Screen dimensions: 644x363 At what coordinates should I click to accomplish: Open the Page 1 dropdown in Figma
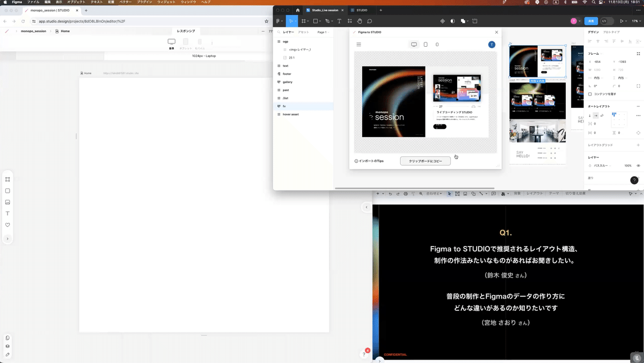[x=323, y=32]
